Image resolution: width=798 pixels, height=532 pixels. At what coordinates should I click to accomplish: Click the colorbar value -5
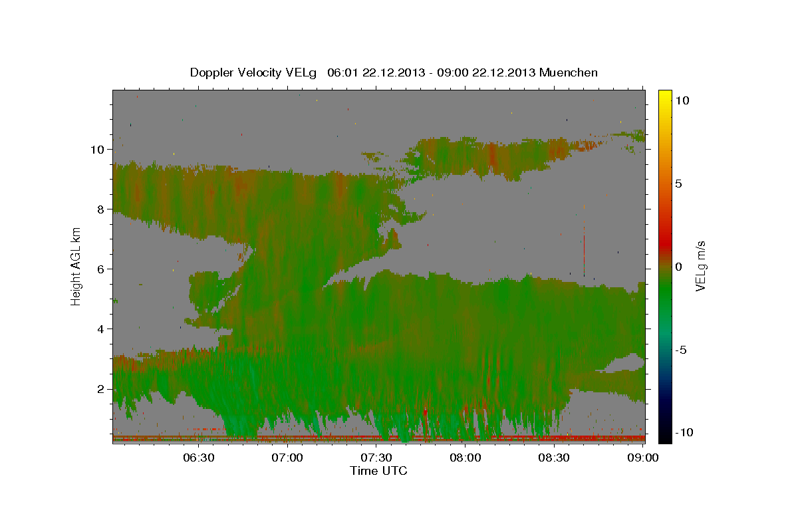(x=681, y=349)
